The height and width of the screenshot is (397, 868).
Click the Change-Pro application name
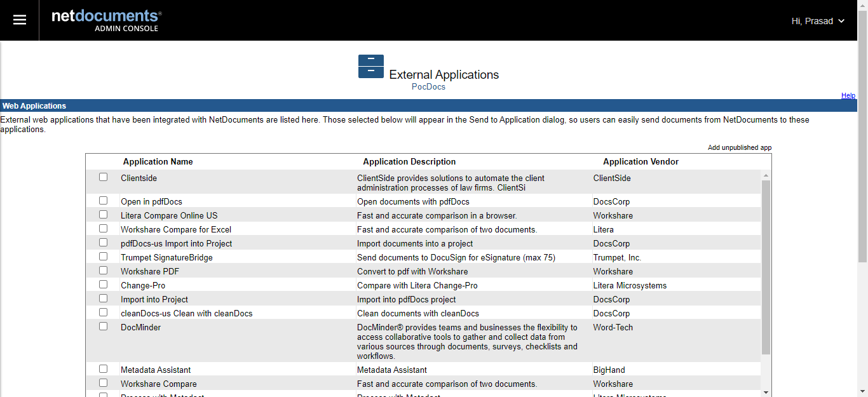(143, 286)
